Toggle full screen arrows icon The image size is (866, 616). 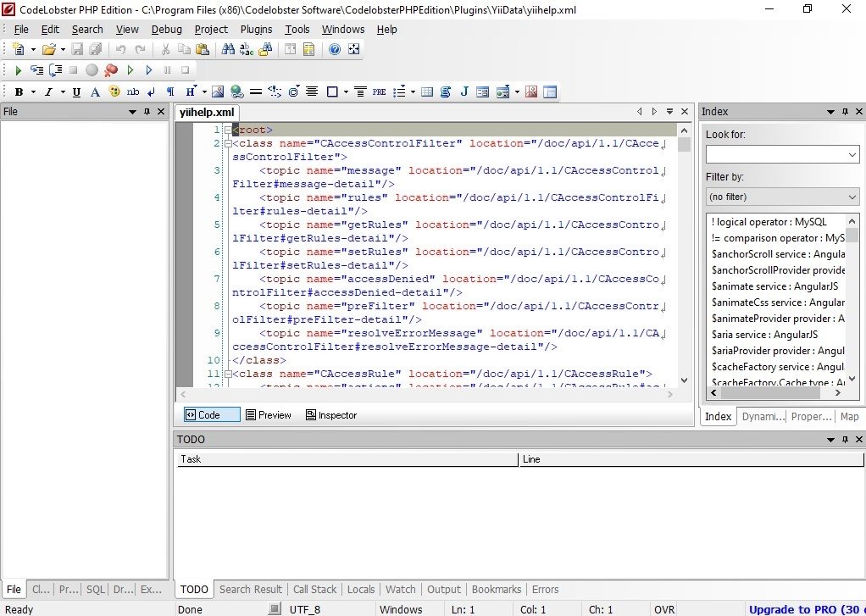(x=353, y=49)
